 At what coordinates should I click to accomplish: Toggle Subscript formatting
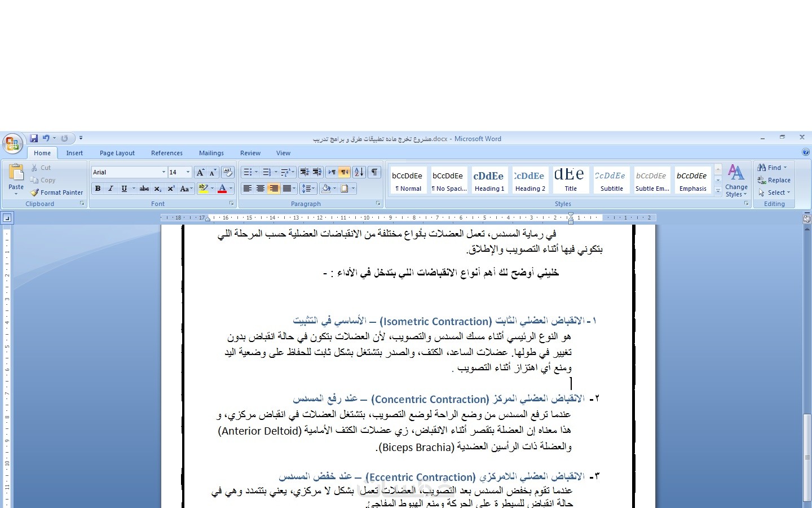[157, 189]
